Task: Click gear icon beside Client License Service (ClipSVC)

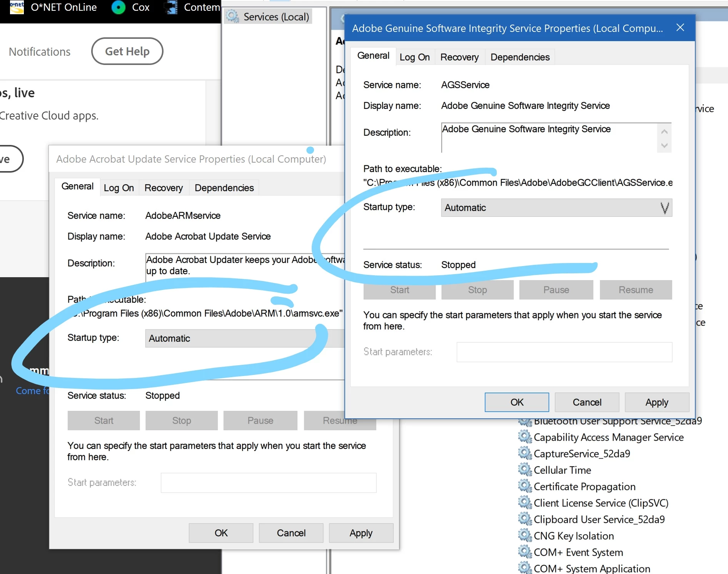Action: [524, 502]
